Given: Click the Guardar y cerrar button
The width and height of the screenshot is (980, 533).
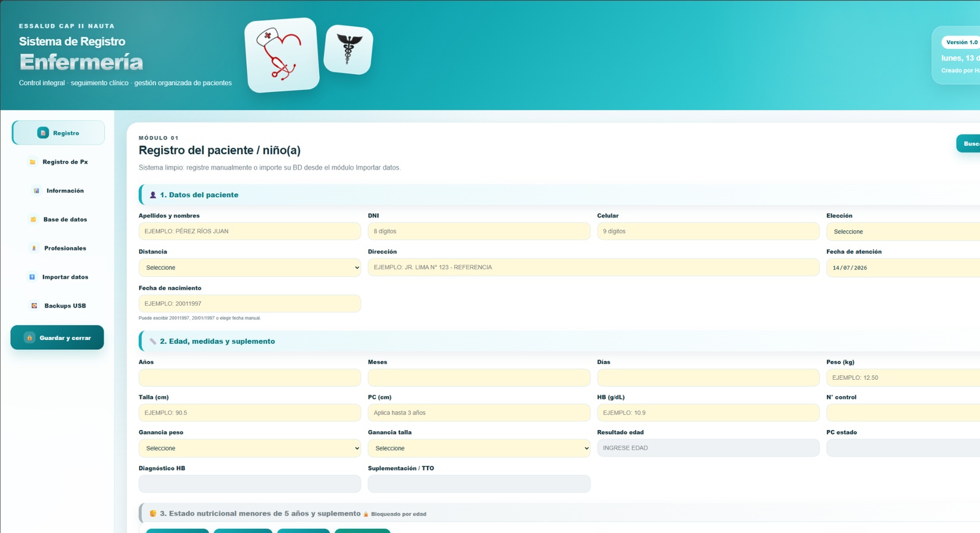Looking at the screenshot, I should pos(57,338).
